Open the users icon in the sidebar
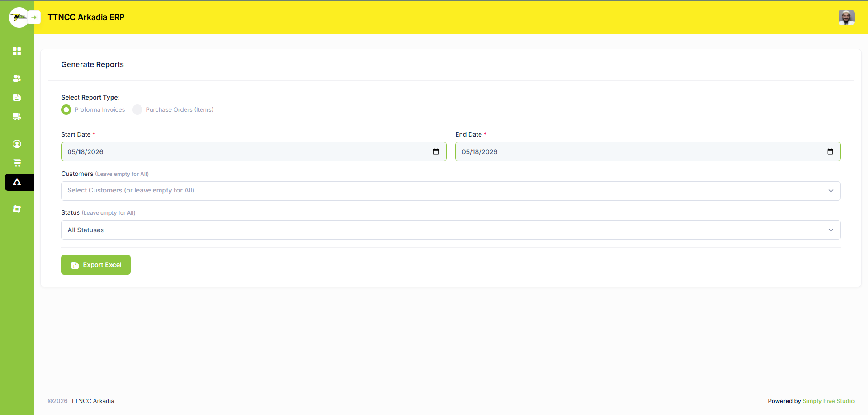 pyautogui.click(x=17, y=78)
